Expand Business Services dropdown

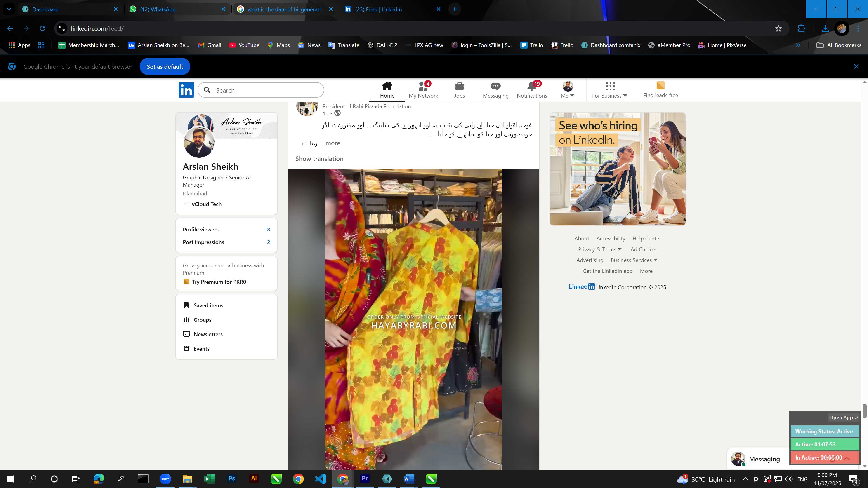point(634,260)
